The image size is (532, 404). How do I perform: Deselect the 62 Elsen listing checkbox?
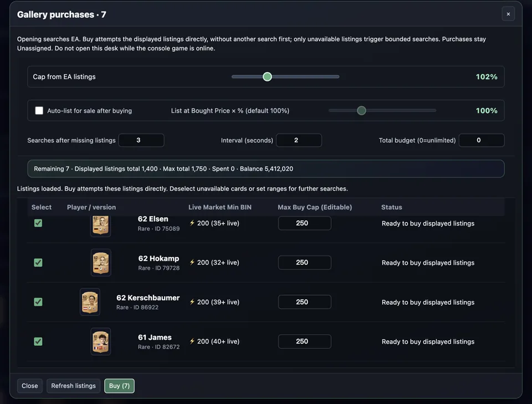[38, 223]
